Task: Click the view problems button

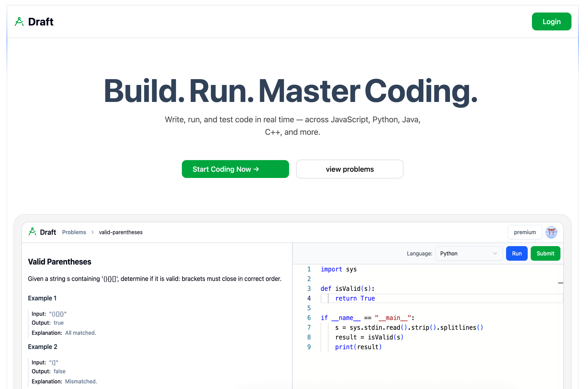Action: [x=350, y=169]
